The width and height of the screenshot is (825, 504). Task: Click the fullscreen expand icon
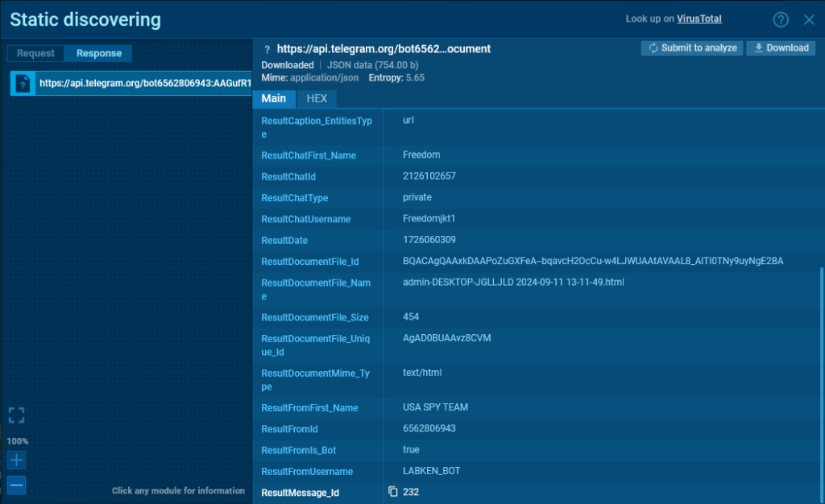[x=17, y=415]
